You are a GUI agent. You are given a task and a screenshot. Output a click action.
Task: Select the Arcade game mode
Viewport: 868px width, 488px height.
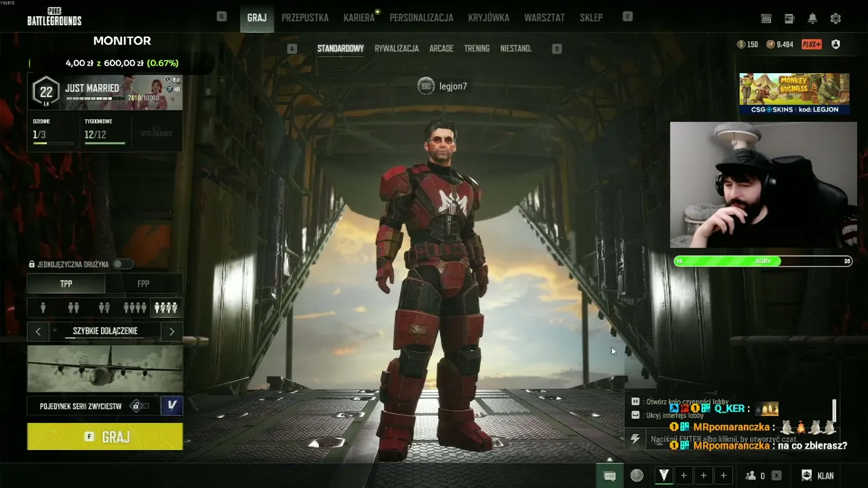441,49
